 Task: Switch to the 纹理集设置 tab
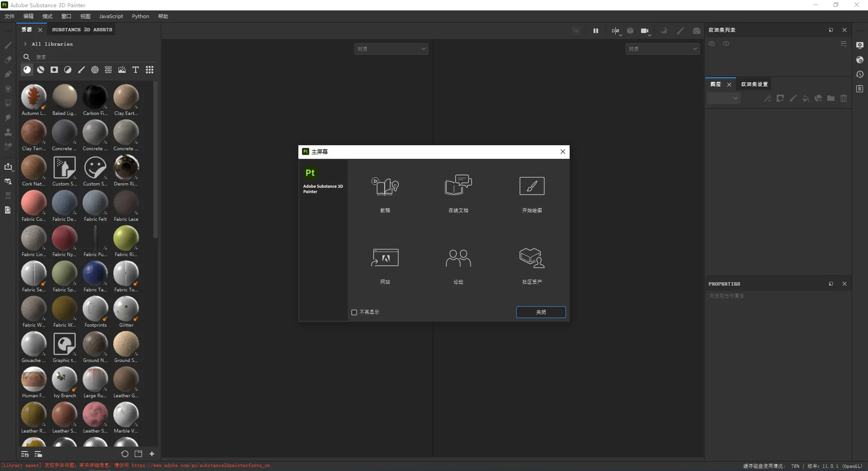click(x=754, y=84)
